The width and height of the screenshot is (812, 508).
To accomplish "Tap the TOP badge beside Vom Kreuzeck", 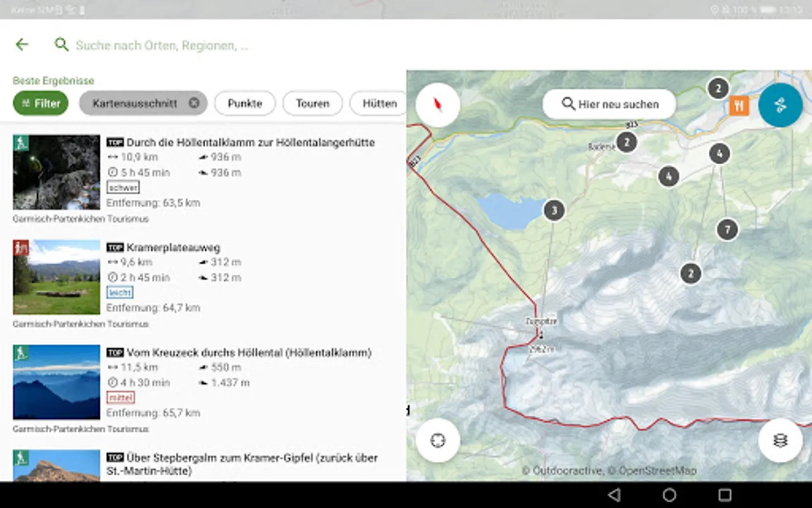I will click(115, 353).
